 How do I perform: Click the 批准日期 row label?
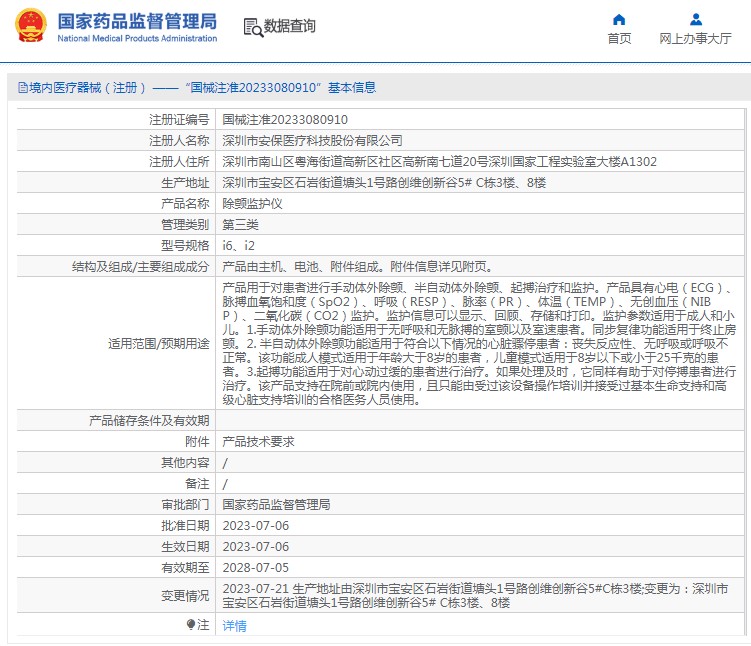click(185, 525)
